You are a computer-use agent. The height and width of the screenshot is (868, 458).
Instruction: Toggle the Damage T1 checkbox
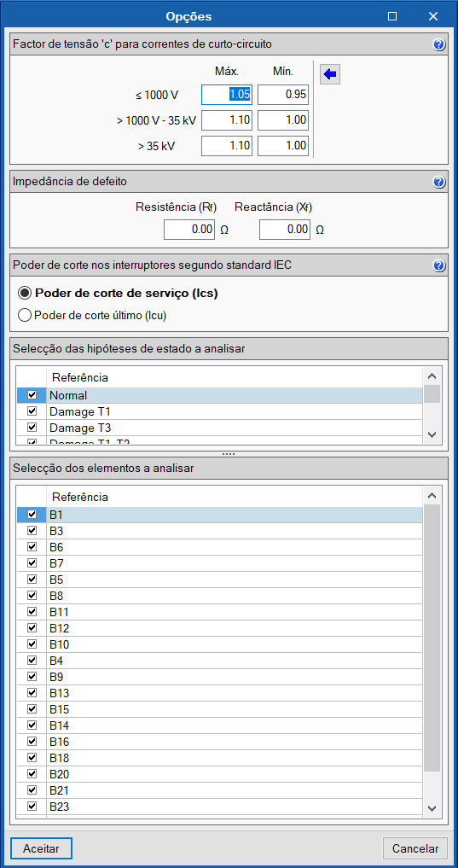(x=32, y=411)
